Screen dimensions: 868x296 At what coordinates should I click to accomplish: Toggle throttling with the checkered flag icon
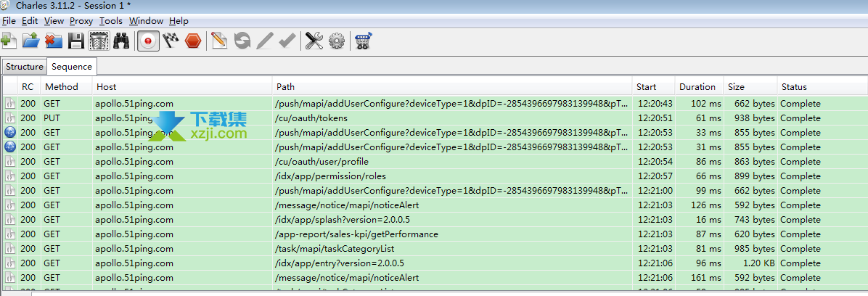click(x=170, y=41)
